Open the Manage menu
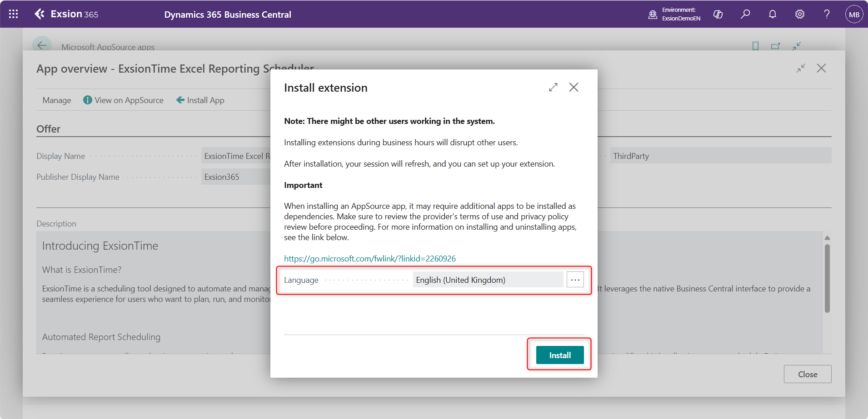The height and width of the screenshot is (419, 868). click(x=57, y=100)
